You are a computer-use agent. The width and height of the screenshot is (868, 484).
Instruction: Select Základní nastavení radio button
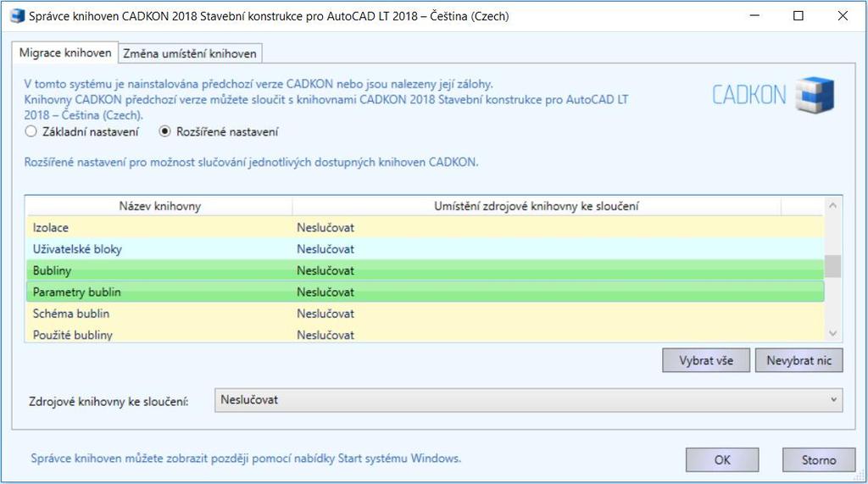click(x=31, y=131)
